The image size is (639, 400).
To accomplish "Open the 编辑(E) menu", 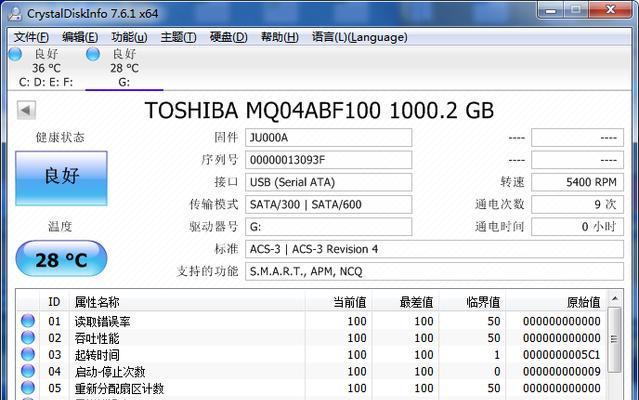I will coord(80,37).
